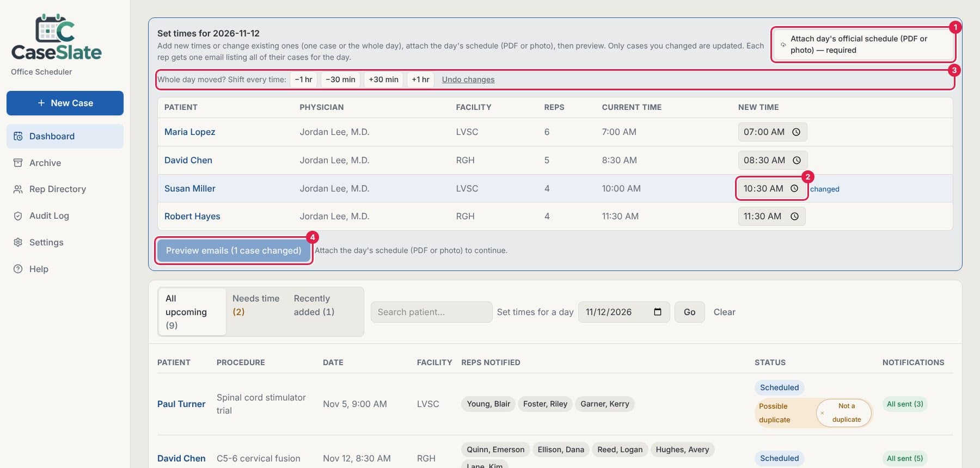
Task: Shift every time by −1 hr
Action: [x=303, y=79]
